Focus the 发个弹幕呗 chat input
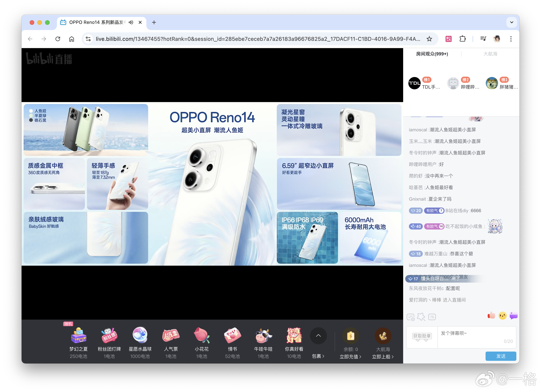541x392 pixels. (x=477, y=337)
